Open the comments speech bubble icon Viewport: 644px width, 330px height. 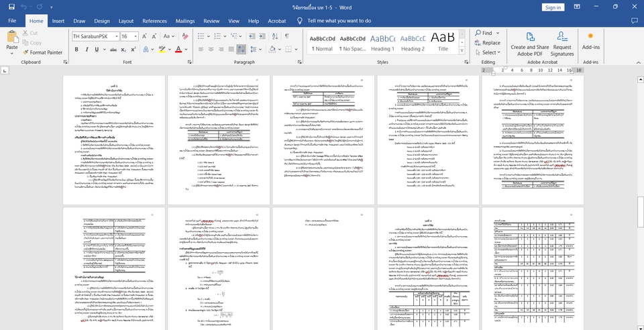(x=634, y=21)
